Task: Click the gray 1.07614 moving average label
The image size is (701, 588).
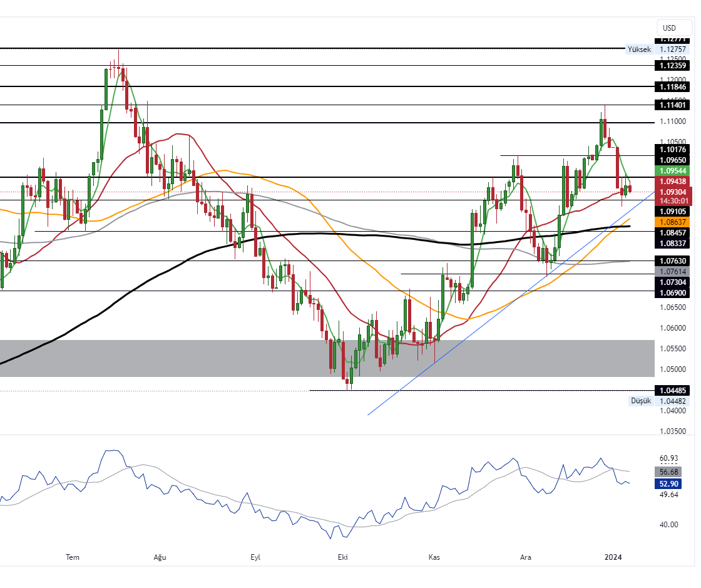Action: (x=673, y=271)
